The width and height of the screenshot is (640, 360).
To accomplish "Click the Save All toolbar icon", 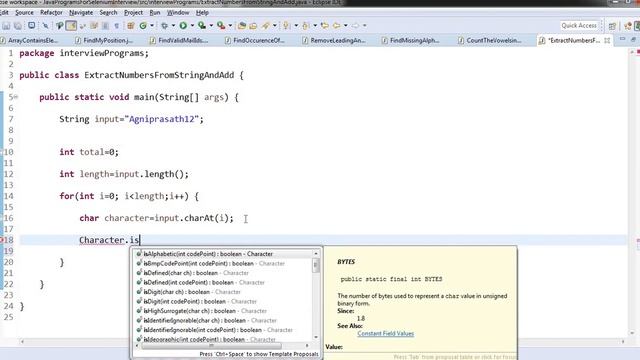I will click(18, 26).
